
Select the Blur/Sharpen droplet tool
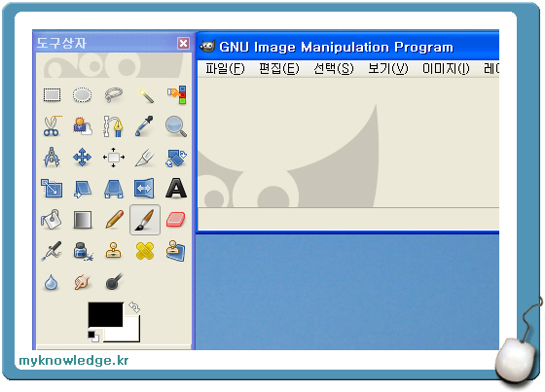tap(52, 282)
